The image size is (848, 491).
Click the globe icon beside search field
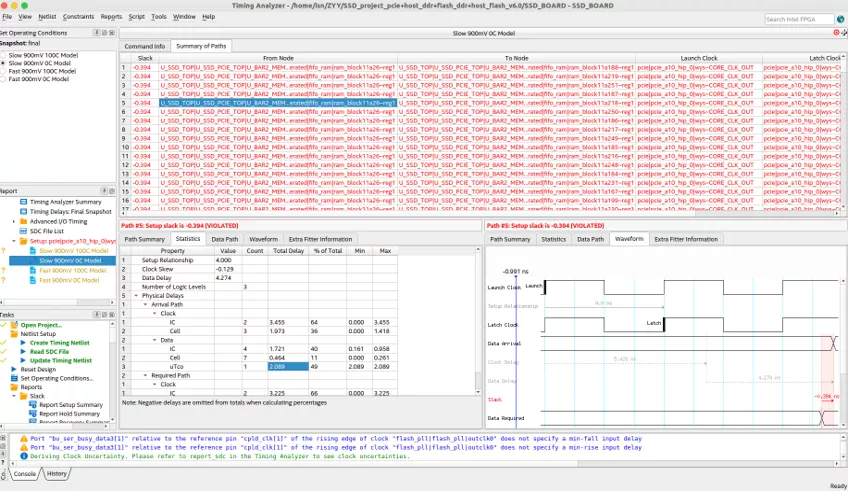[840, 18]
